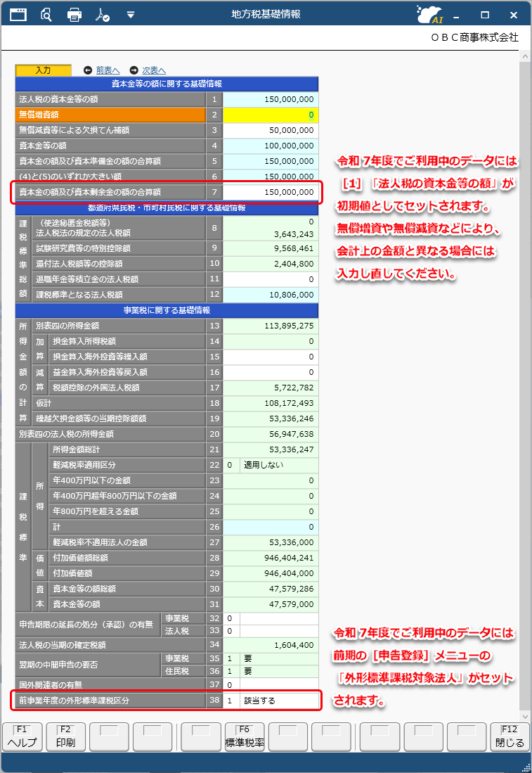The height and width of the screenshot is (773, 532).
Task: Click row 7 value 資本金の額及び資本剰余金の額の合算額
Action: point(271,192)
